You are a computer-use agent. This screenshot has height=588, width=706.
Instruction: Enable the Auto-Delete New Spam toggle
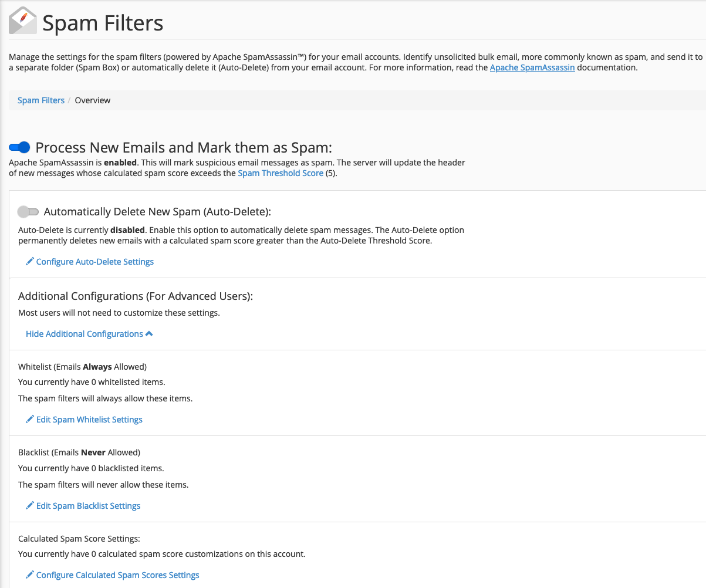pyautogui.click(x=28, y=212)
